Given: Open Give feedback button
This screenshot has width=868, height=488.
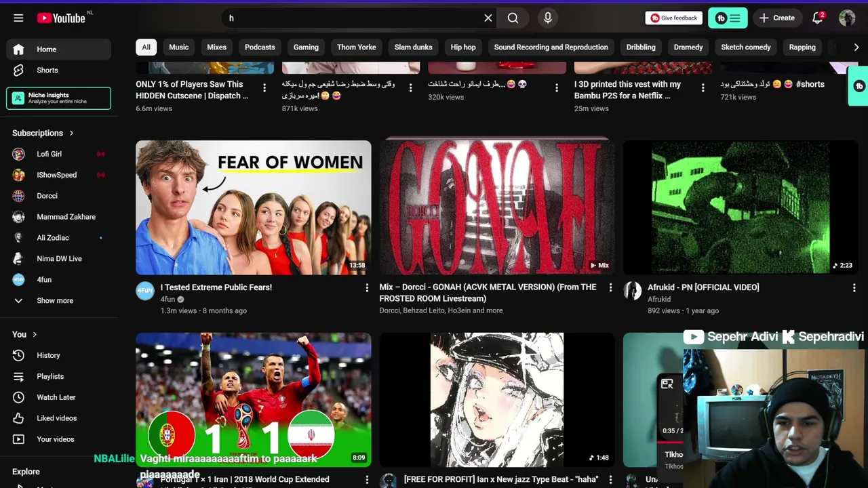Looking at the screenshot, I should [x=673, y=18].
